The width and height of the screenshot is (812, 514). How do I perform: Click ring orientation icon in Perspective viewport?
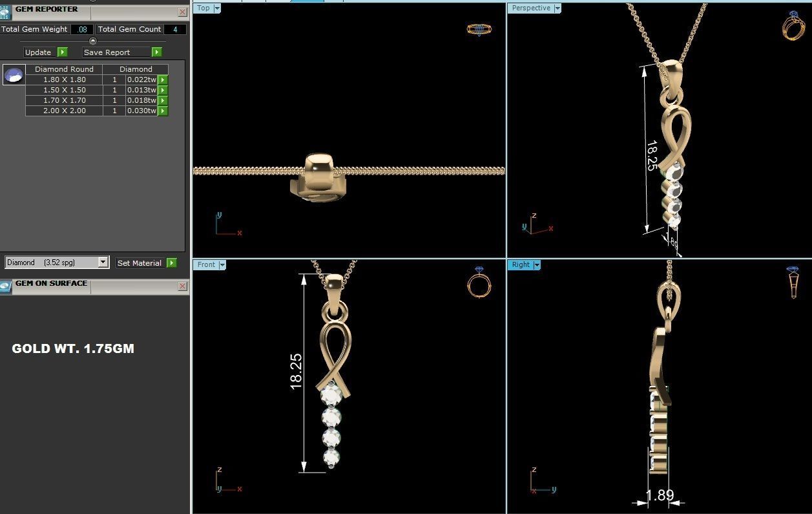[x=794, y=25]
